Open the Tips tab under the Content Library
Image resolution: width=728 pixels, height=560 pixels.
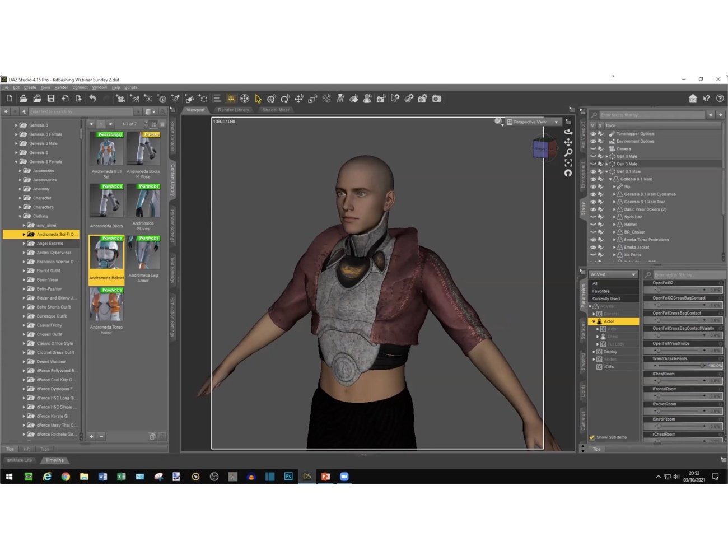[x=10, y=449]
